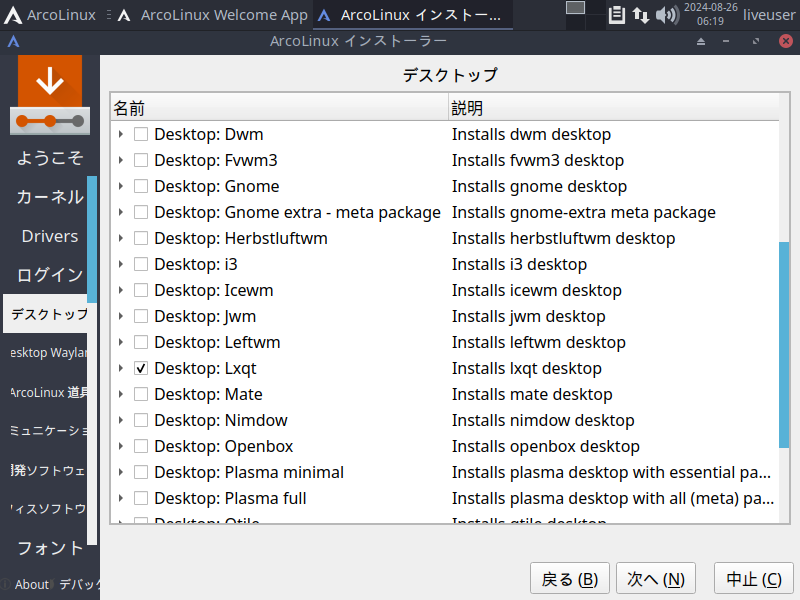Image resolution: width=800 pixels, height=600 pixels.
Task: Uncheck the Desktop: Lxqt checkbox
Action: coord(141,368)
